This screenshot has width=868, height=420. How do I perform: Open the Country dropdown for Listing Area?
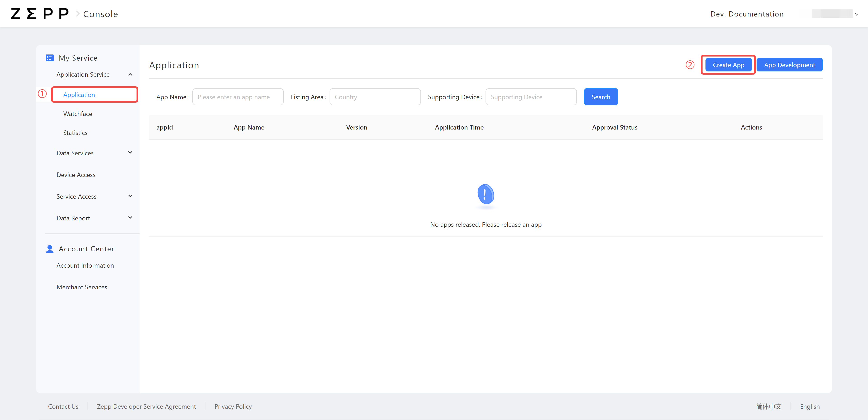coord(375,97)
